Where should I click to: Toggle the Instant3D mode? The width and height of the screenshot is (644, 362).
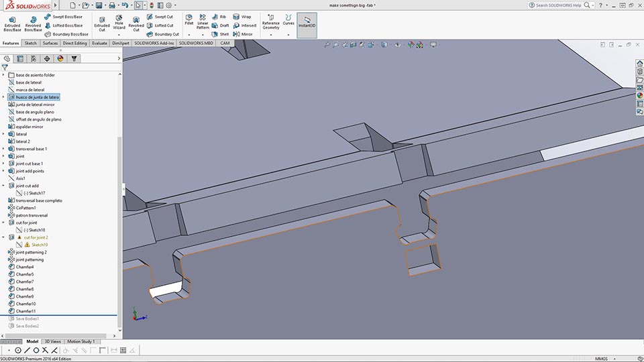pos(307,23)
